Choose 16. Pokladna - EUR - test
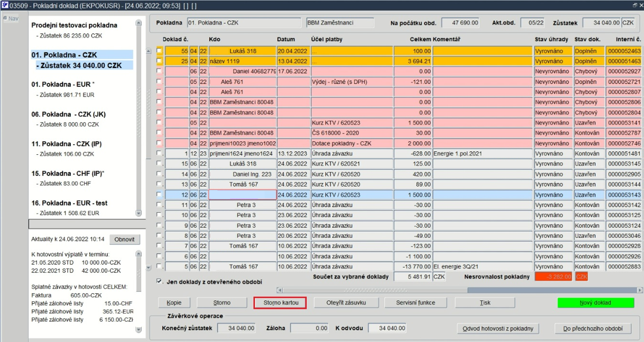Image resolution: width=644 pixels, height=342 pixels. [70, 203]
